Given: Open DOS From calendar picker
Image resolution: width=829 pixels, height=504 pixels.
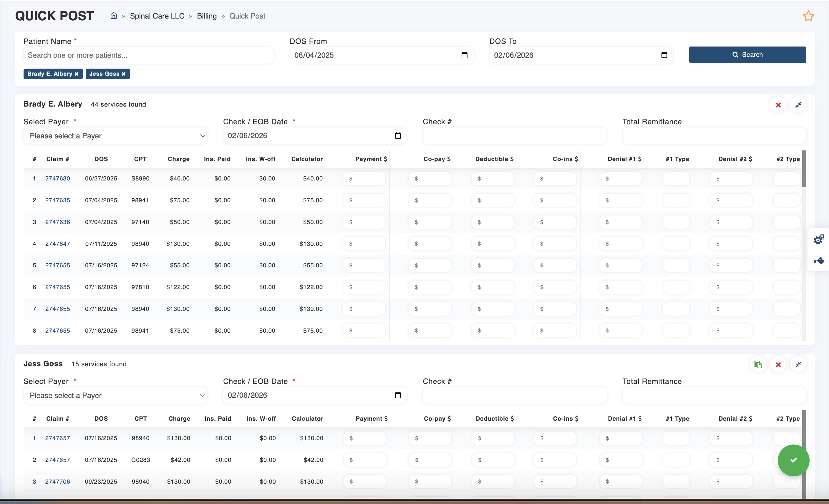Looking at the screenshot, I should (464, 55).
